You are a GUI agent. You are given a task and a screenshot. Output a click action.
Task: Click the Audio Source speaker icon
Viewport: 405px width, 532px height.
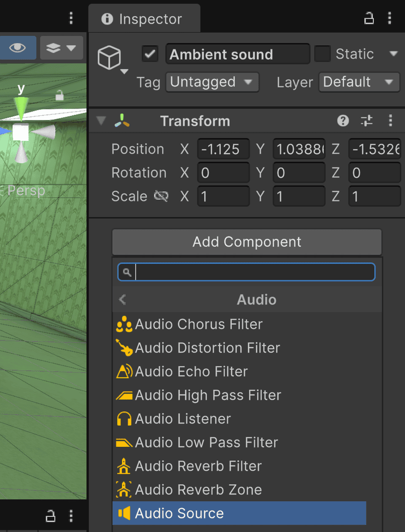(x=124, y=513)
